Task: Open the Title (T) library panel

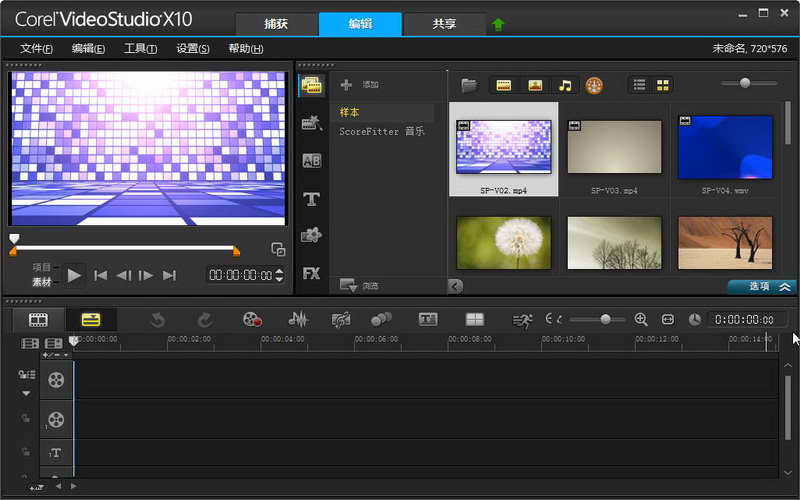Action: (x=311, y=198)
